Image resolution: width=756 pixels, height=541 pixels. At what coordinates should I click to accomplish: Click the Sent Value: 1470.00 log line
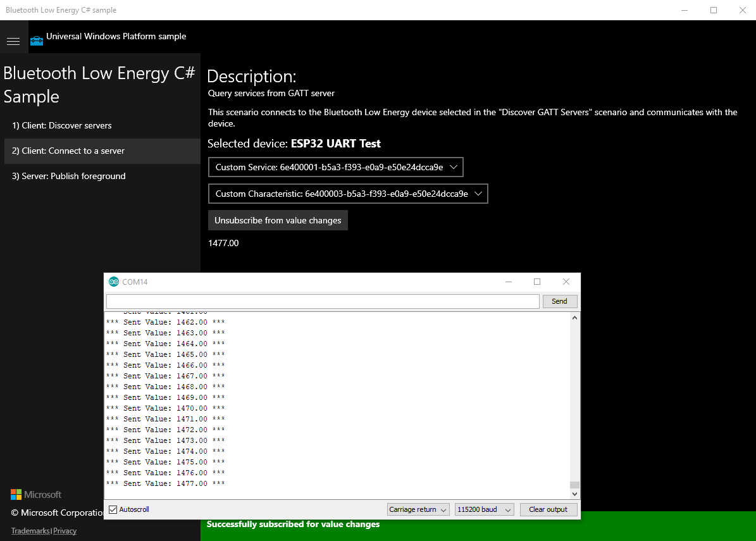(x=165, y=408)
